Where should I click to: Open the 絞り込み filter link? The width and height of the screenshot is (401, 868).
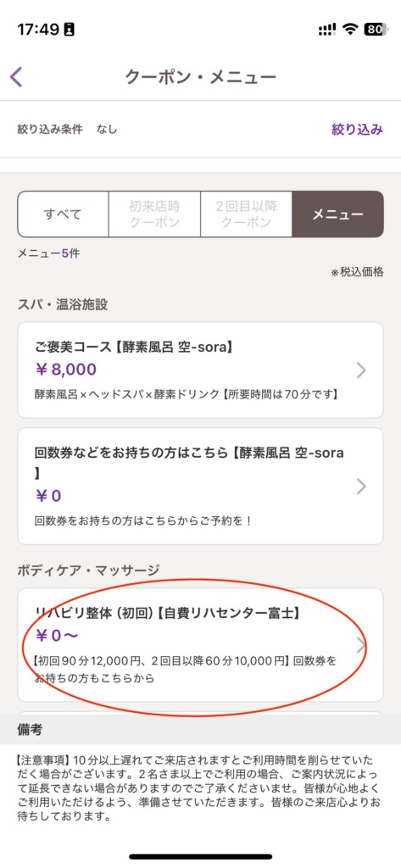[357, 130]
